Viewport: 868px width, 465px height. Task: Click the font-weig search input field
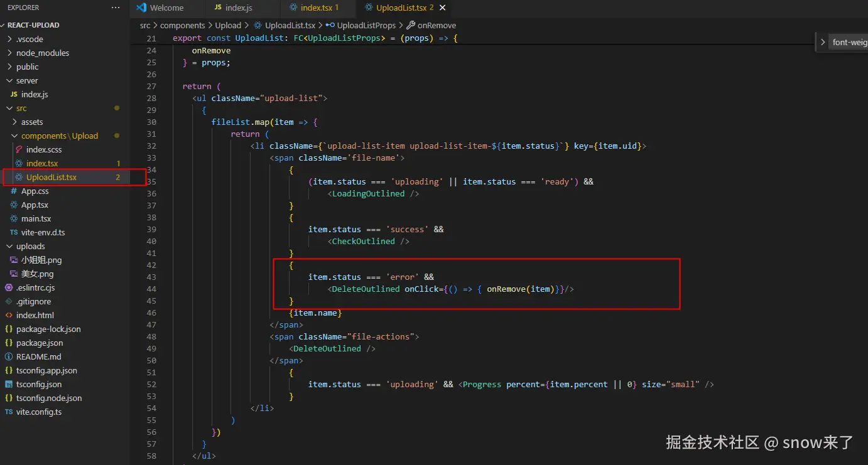[x=849, y=42]
